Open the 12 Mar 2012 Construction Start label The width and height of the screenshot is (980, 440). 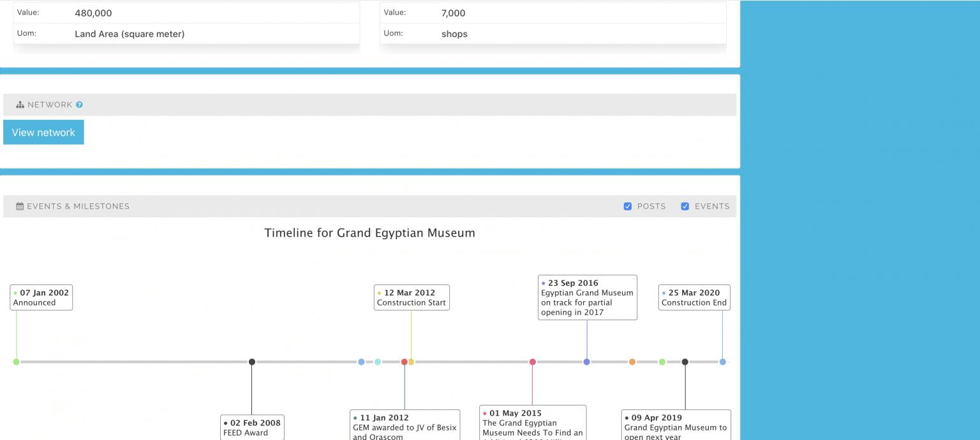412,297
